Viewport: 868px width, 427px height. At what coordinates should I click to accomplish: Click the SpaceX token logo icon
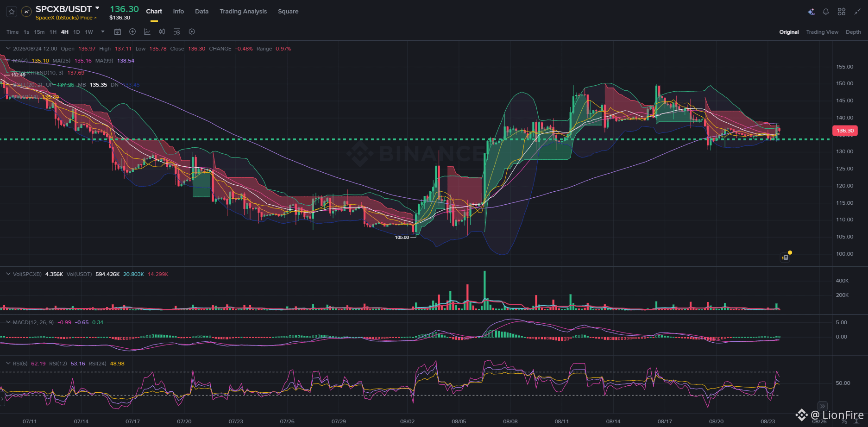point(26,12)
